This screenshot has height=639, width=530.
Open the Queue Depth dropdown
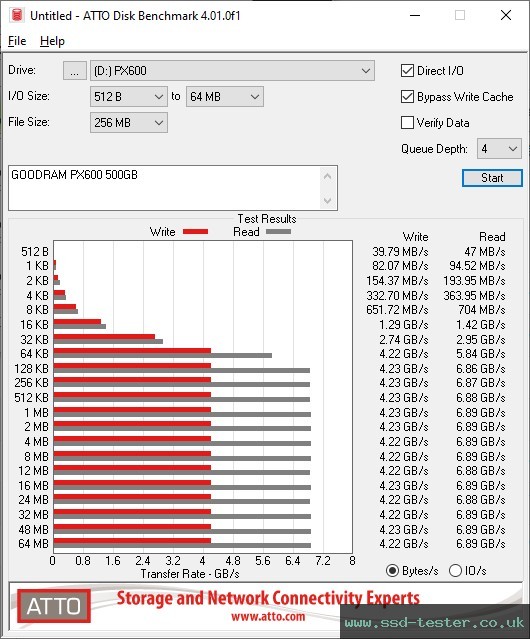coord(499,149)
